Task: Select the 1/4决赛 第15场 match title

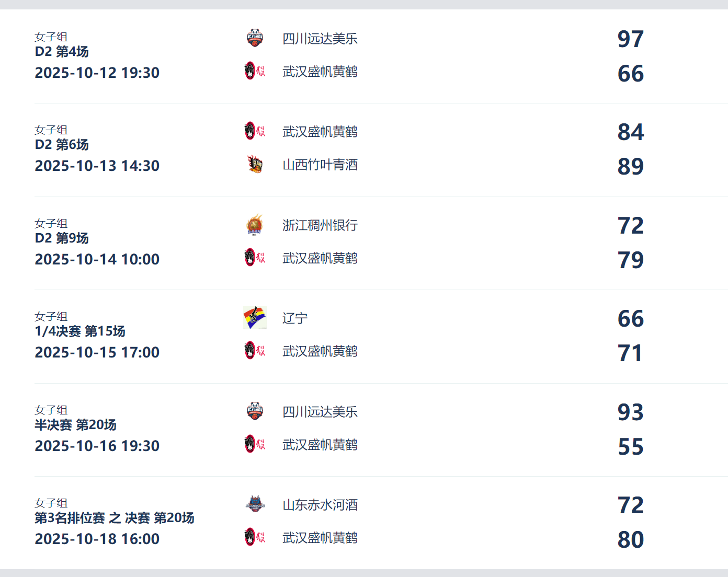Action: click(x=80, y=331)
